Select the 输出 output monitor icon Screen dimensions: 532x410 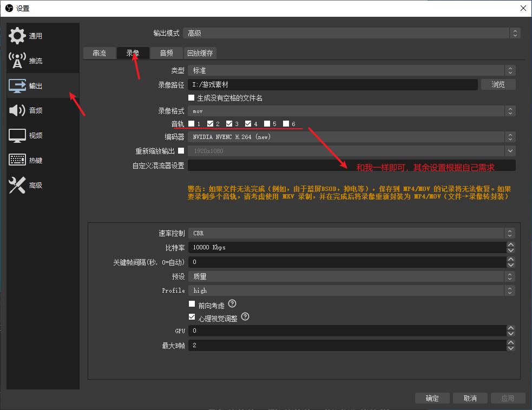[17, 85]
